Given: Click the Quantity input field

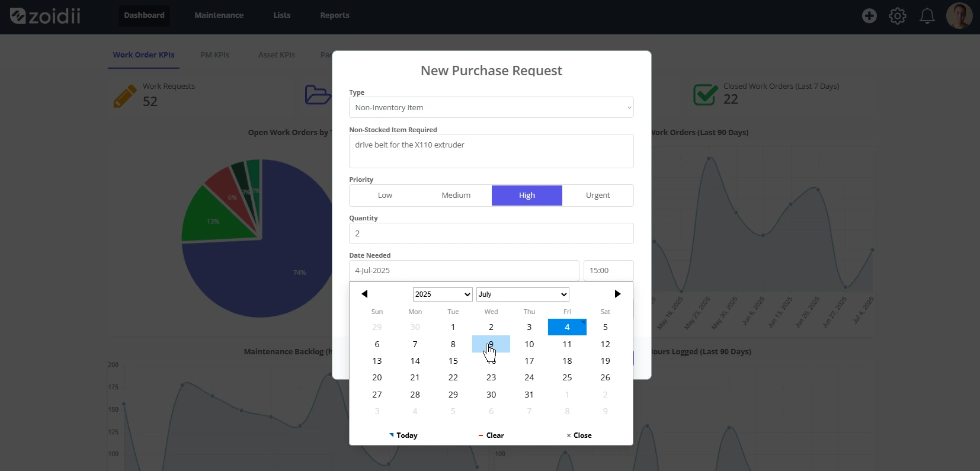Looking at the screenshot, I should click(x=491, y=233).
